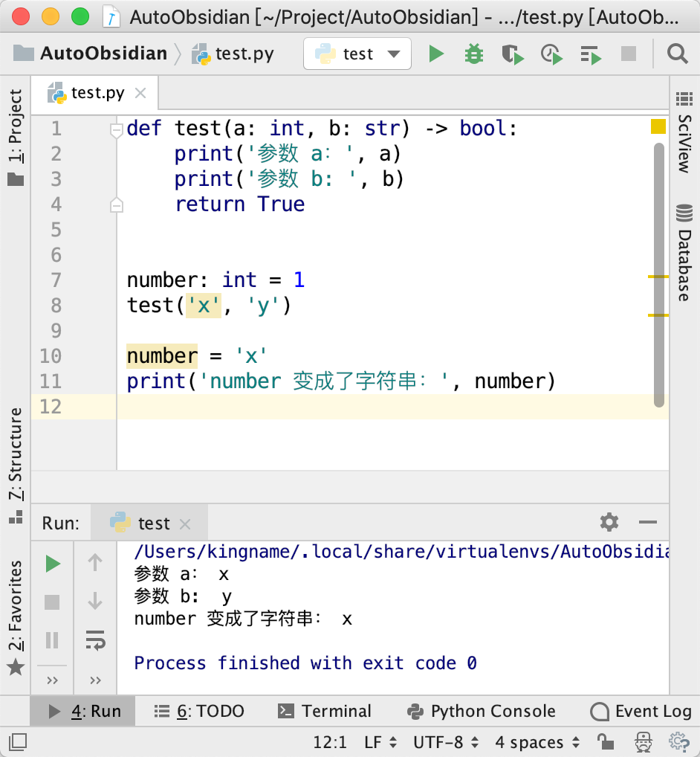This screenshot has width=700, height=757.
Task: Click the status bar gear settings icon
Action: pos(679,742)
